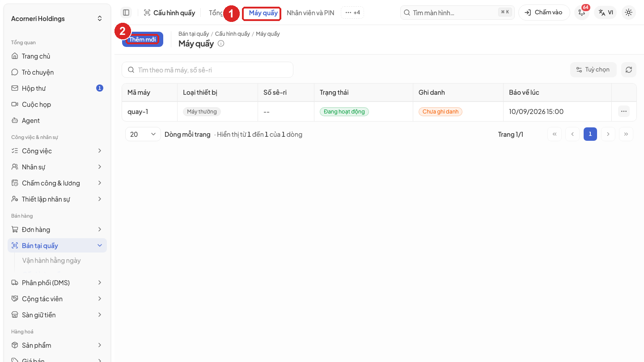Open the Acorneri Holdings workspace switcher
The height and width of the screenshot is (362, 644).
point(57,19)
